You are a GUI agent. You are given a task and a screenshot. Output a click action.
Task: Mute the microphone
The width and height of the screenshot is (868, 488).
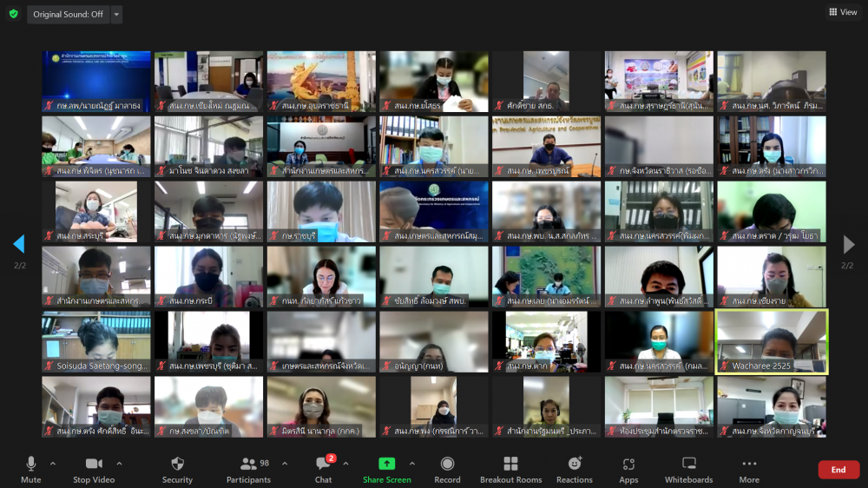tap(31, 469)
